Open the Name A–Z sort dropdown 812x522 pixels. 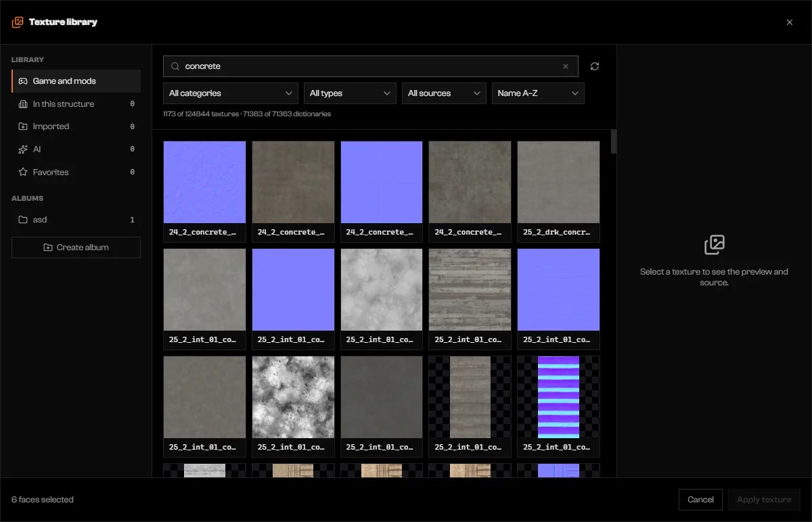[x=538, y=93]
